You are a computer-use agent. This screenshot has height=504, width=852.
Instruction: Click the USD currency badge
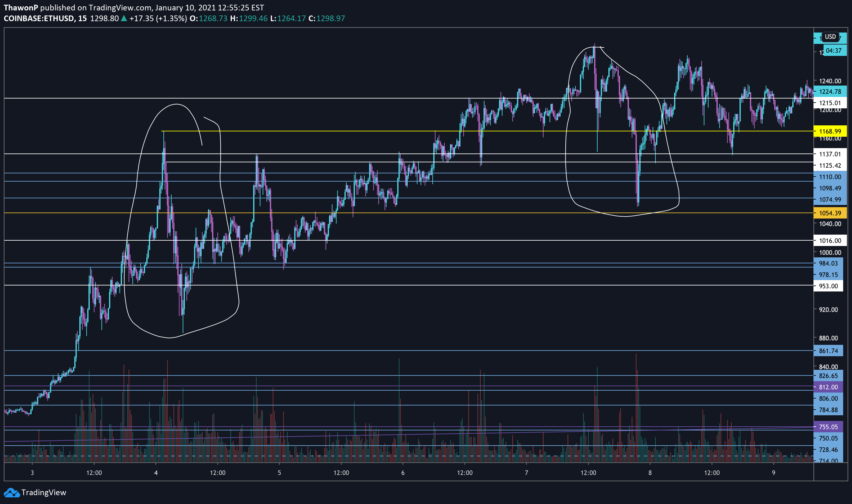[x=830, y=37]
